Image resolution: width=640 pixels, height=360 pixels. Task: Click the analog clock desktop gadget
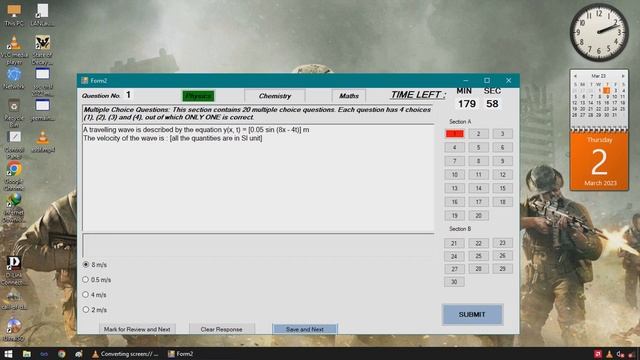tap(599, 33)
